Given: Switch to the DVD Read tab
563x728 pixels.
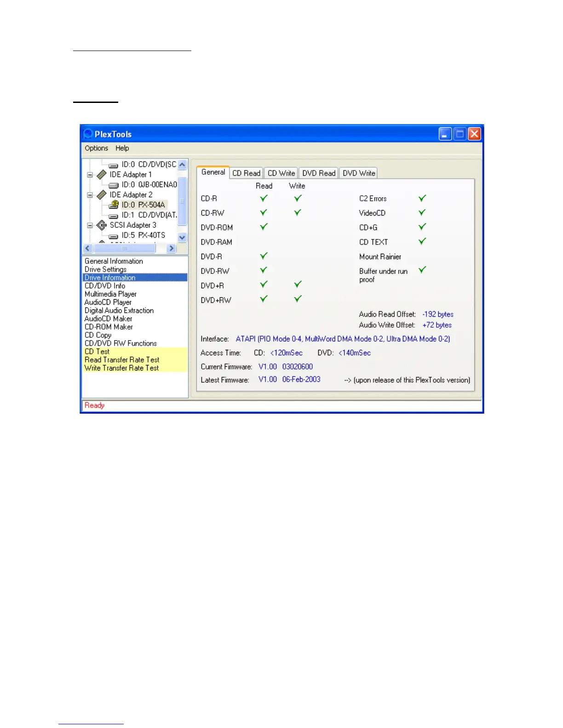Looking at the screenshot, I should pos(319,173).
